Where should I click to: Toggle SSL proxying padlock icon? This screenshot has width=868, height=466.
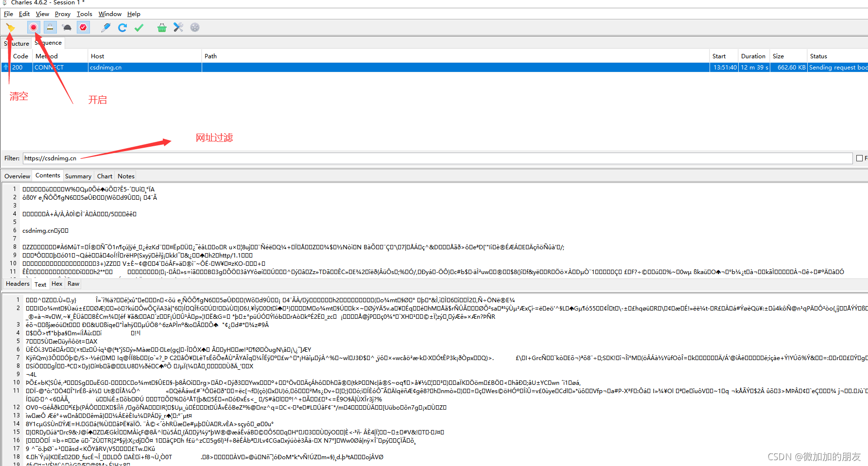(x=50, y=27)
